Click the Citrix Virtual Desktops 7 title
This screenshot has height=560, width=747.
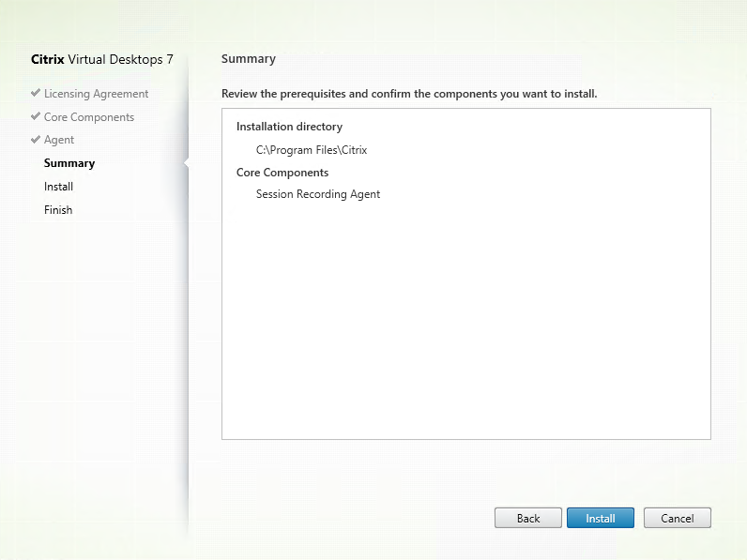click(102, 59)
